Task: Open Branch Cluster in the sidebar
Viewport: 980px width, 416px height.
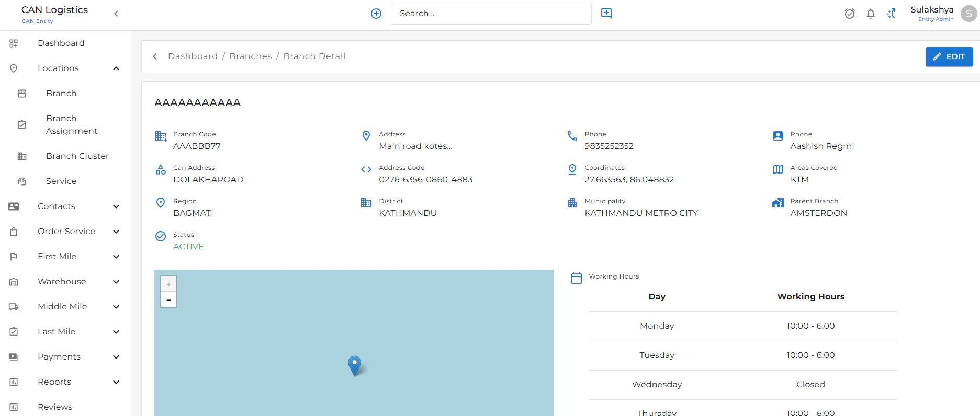Action: [77, 156]
